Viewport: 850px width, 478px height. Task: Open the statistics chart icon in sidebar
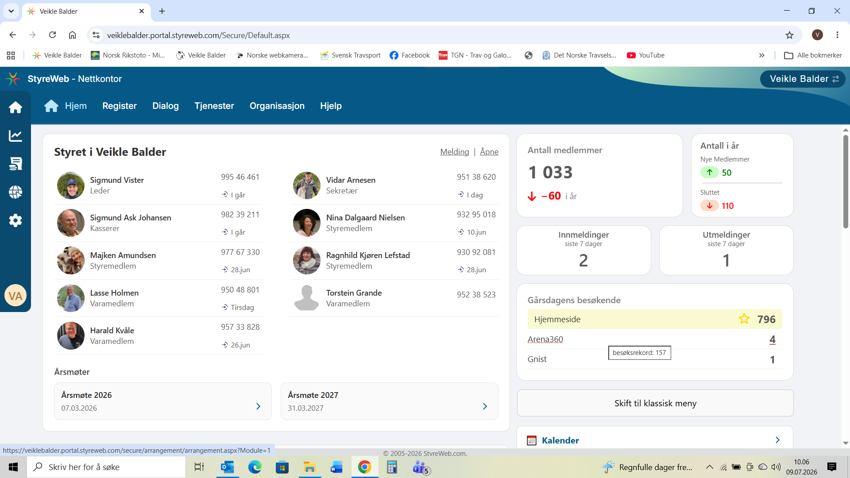point(15,135)
